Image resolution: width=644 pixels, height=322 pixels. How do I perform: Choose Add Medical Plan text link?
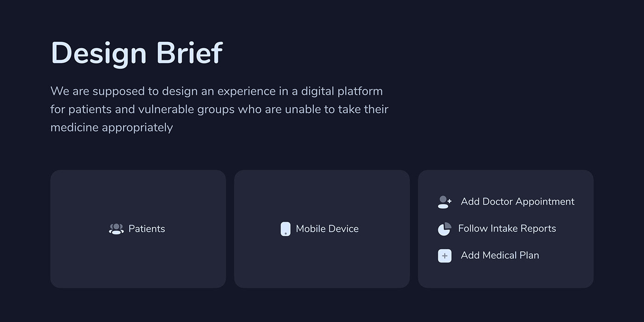(x=500, y=255)
